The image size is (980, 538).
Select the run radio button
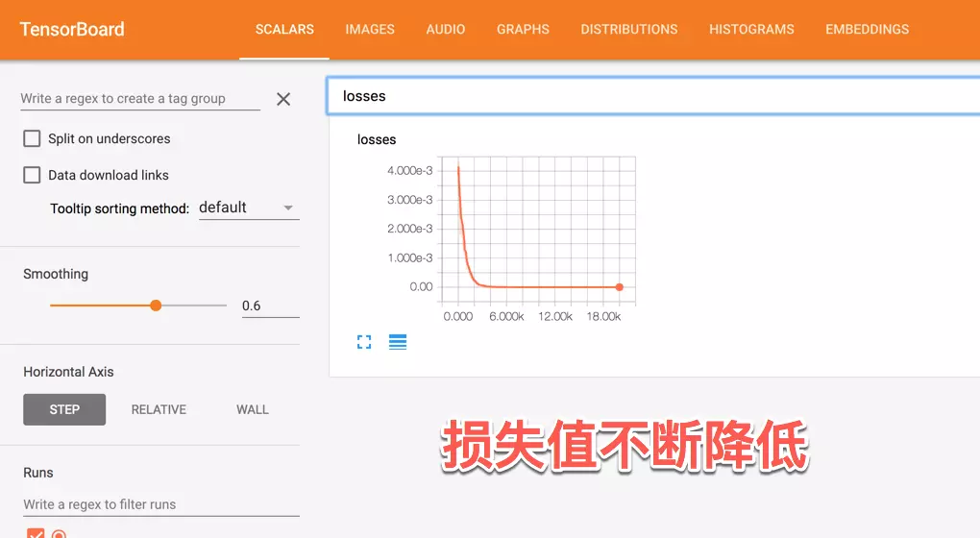(59, 534)
